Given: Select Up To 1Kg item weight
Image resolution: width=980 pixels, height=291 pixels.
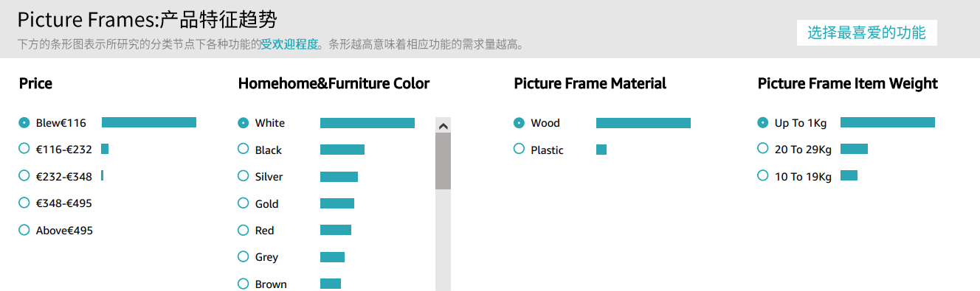Looking at the screenshot, I should [763, 122].
